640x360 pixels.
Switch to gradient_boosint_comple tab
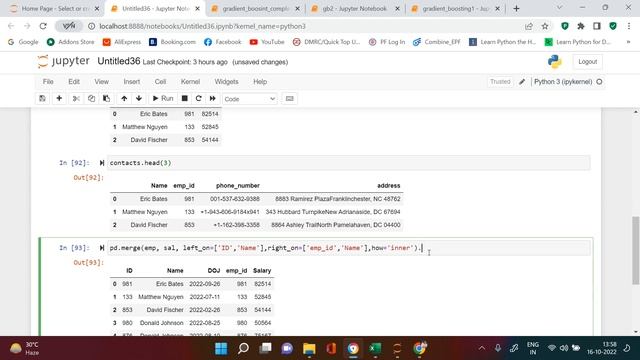click(x=256, y=9)
